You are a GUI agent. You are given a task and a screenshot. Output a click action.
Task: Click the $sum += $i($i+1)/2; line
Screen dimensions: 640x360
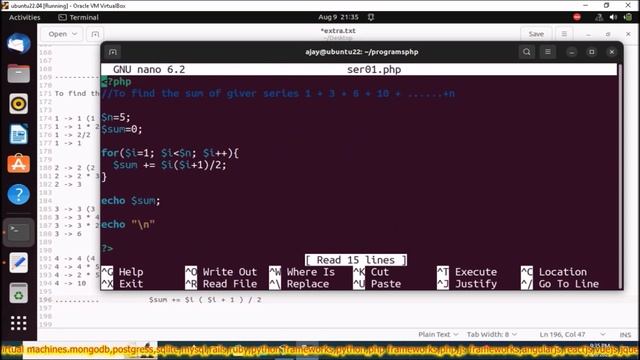(x=170, y=165)
